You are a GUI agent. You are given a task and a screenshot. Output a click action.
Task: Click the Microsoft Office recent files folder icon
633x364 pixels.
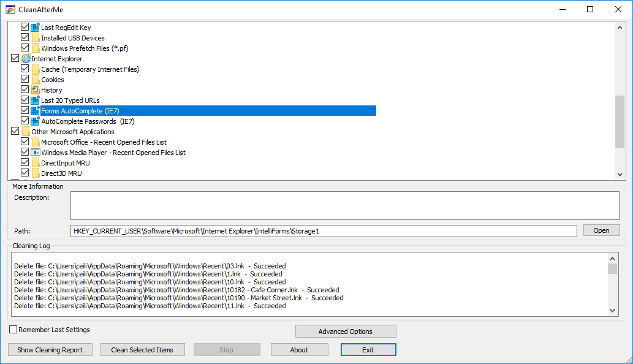[36, 142]
